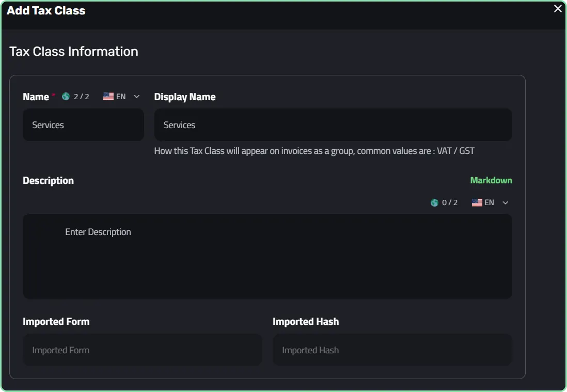Select EN language label above Description
The height and width of the screenshot is (392, 567).
tap(489, 202)
